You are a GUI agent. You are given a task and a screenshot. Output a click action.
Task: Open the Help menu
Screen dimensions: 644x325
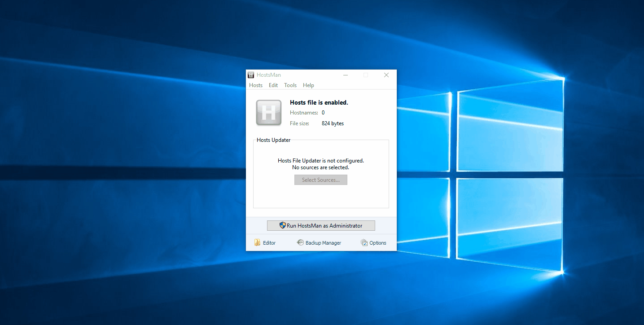[x=308, y=85]
